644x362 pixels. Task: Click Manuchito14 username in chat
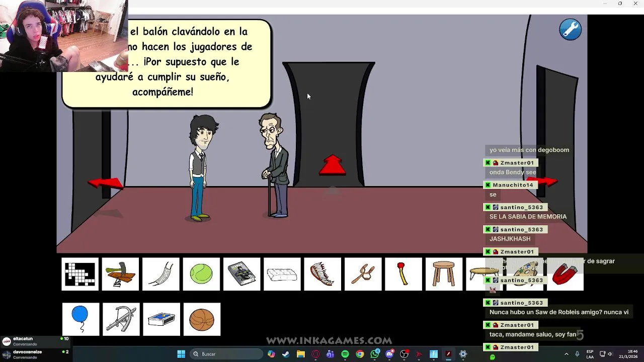coord(513,185)
